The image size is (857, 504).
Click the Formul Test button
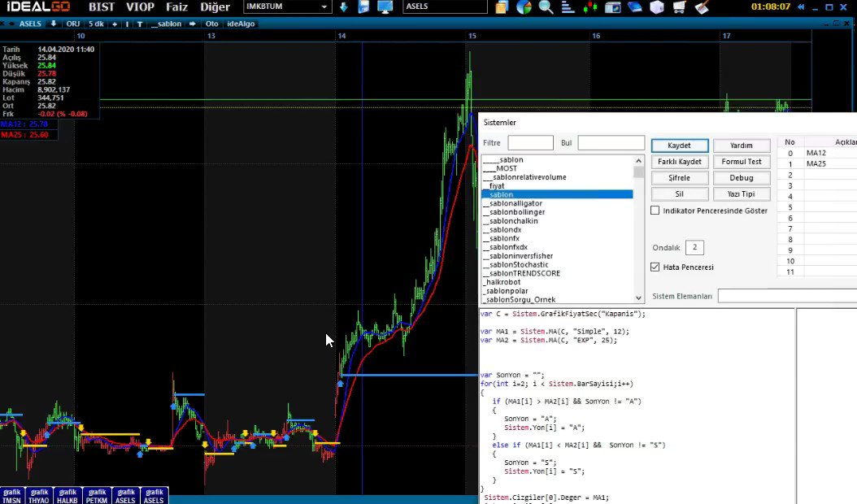[x=741, y=162]
